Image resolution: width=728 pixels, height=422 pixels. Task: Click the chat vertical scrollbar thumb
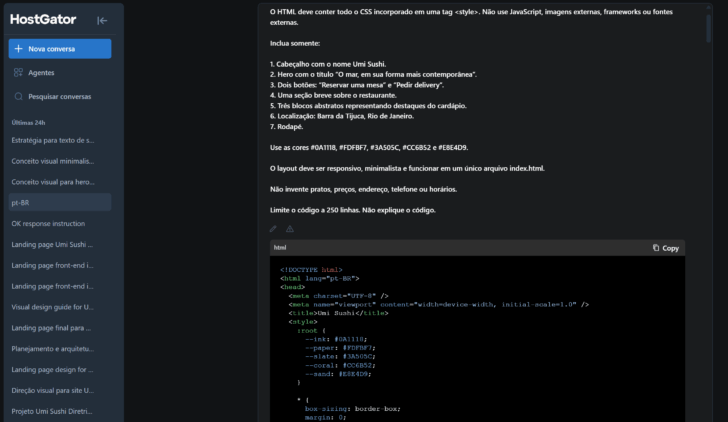click(708, 28)
